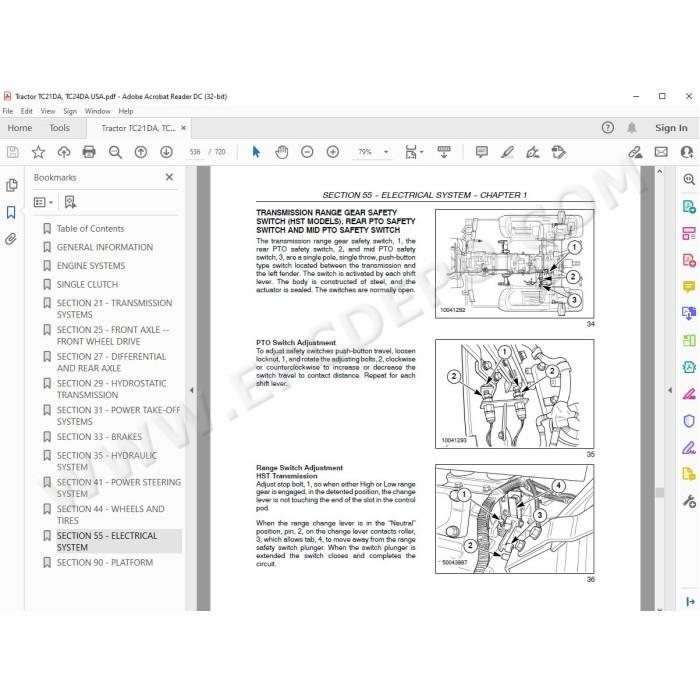Open the zoom percentage dropdown
700x700 pixels.
pyautogui.click(x=386, y=152)
